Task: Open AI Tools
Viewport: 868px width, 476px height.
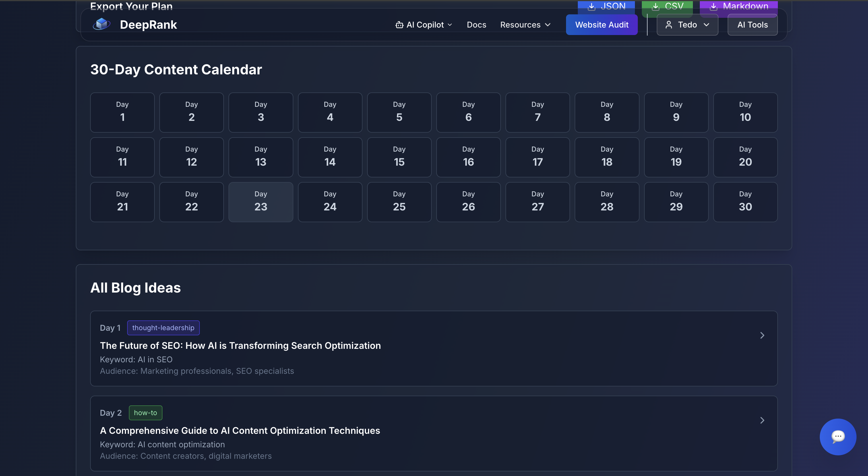Action: (x=752, y=24)
